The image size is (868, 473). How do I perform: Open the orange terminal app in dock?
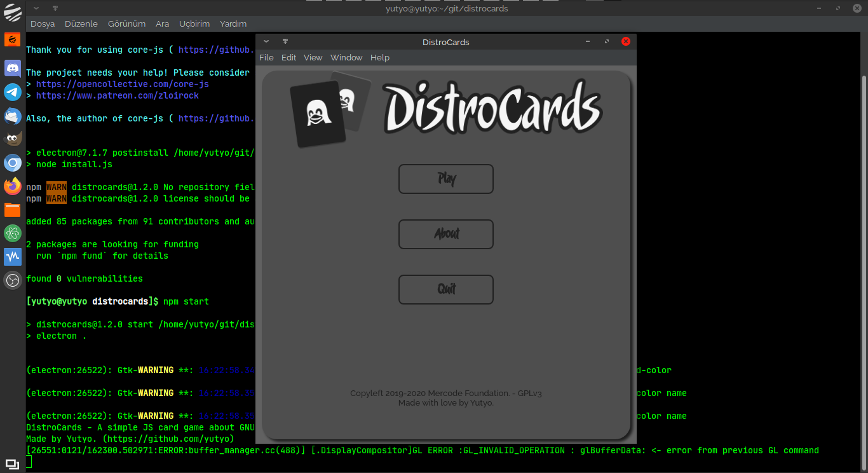13,39
